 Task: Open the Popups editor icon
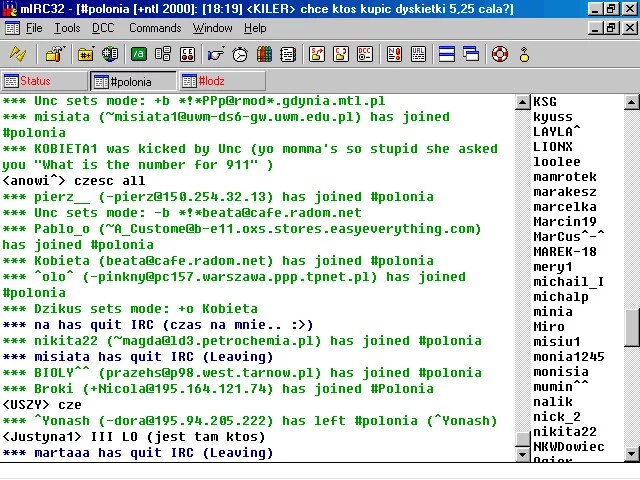(163, 54)
